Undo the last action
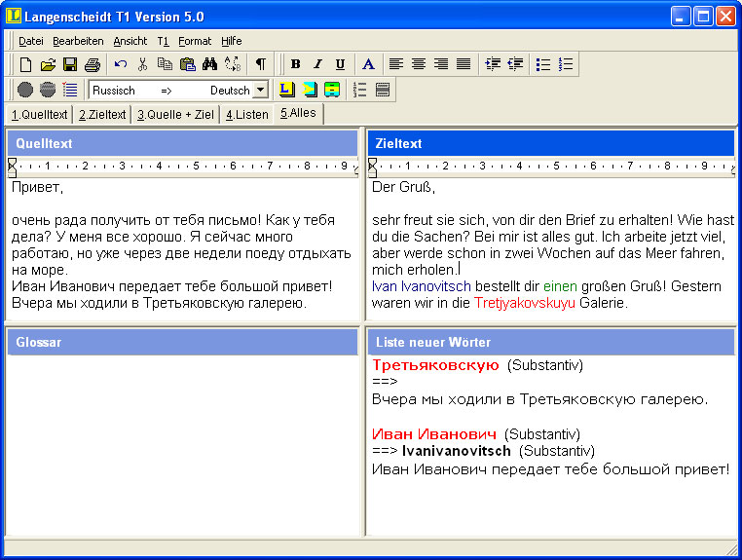742x560 pixels. [120, 64]
